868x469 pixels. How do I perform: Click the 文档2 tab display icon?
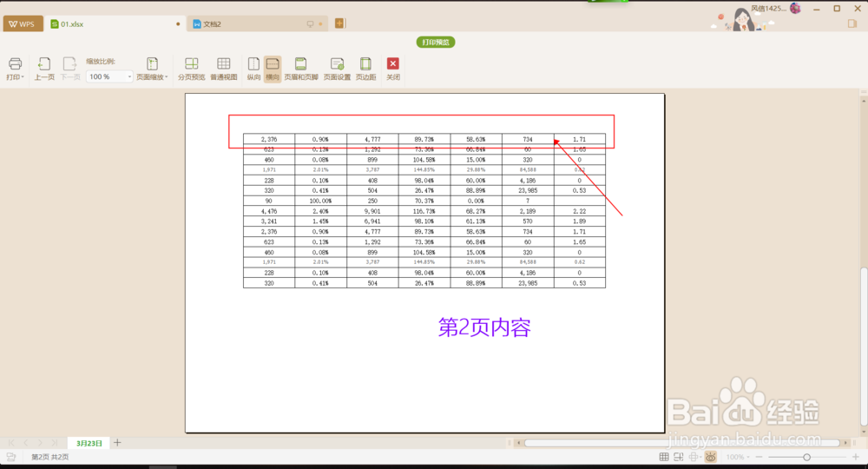coord(310,23)
